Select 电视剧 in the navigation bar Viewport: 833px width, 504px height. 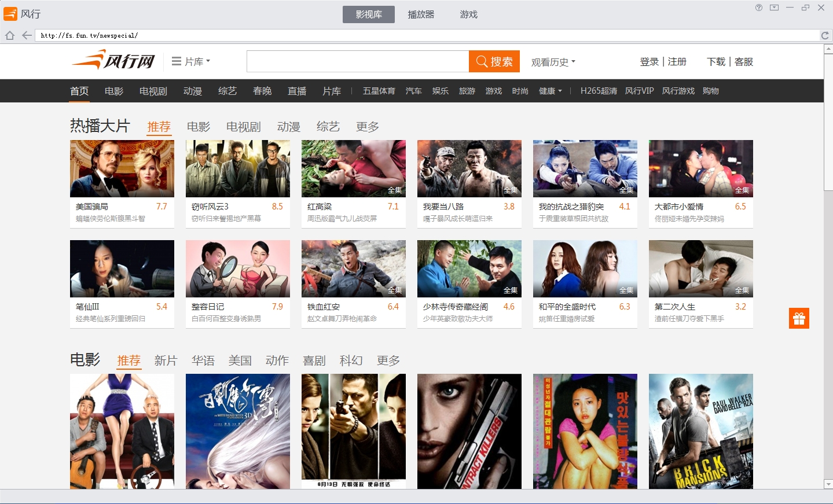pos(153,91)
